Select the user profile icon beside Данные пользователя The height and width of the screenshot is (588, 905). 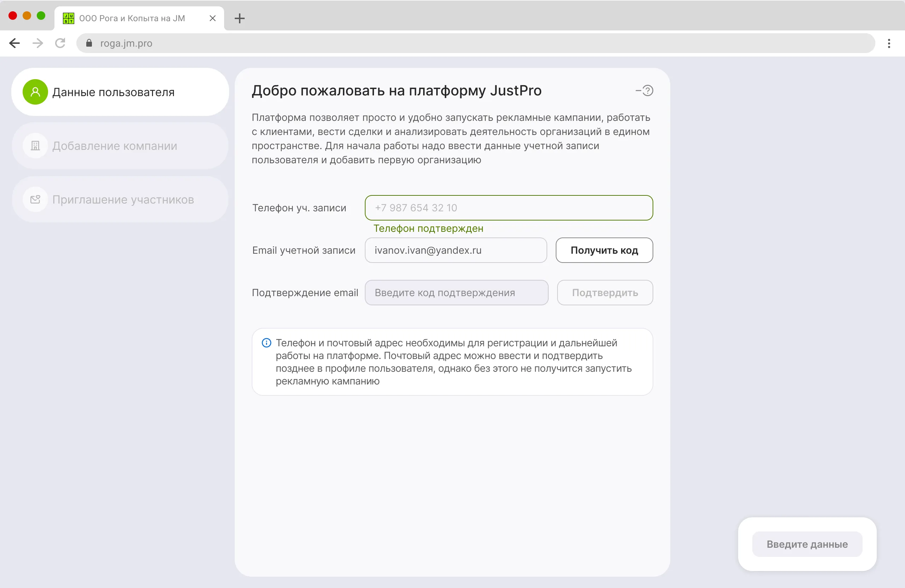[x=35, y=92]
